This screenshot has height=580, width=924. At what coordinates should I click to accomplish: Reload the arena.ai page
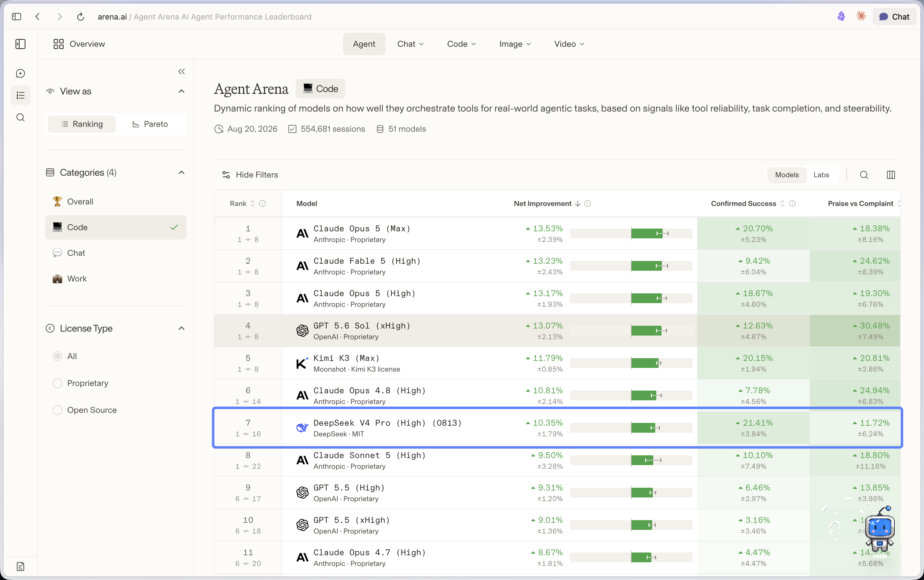(x=81, y=17)
